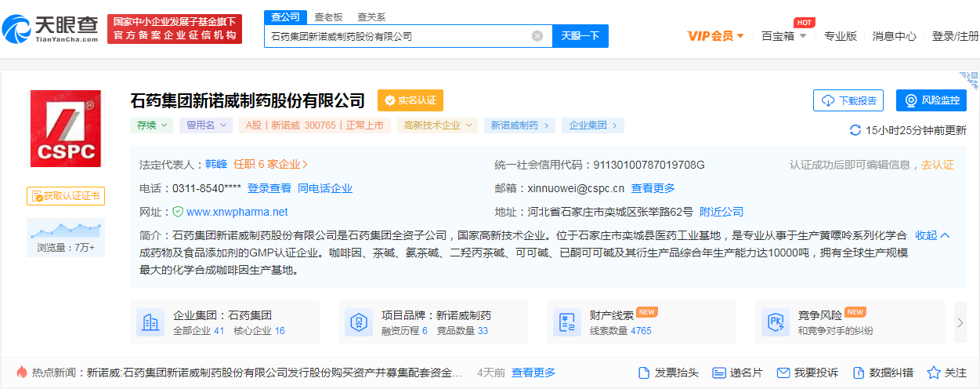Follow the company with 关注 star
This screenshot has height=389, width=980.
click(x=947, y=373)
